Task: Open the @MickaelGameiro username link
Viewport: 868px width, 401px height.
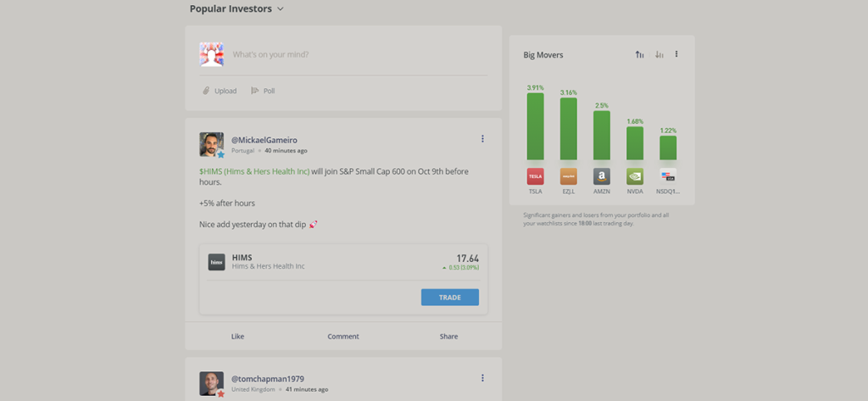Action: [264, 140]
